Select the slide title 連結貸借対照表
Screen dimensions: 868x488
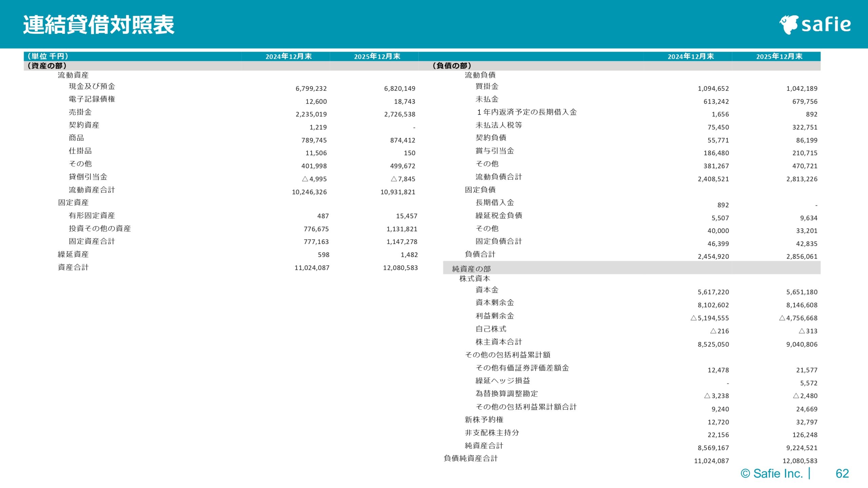98,24
